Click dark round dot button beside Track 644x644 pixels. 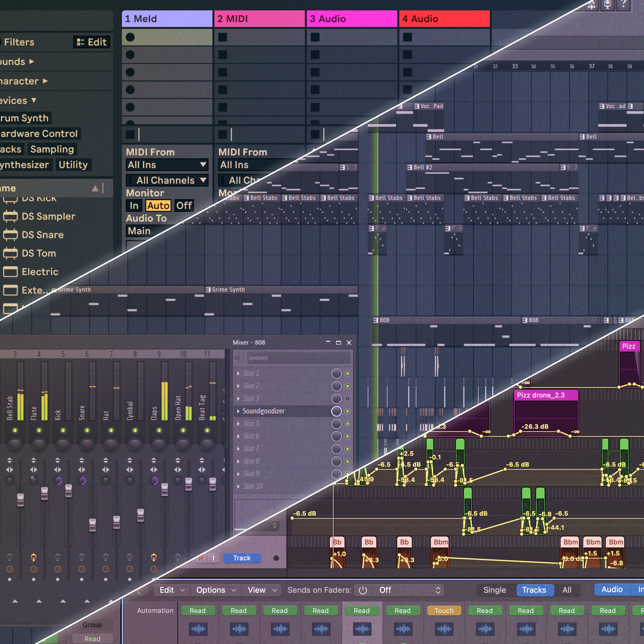click(276, 558)
